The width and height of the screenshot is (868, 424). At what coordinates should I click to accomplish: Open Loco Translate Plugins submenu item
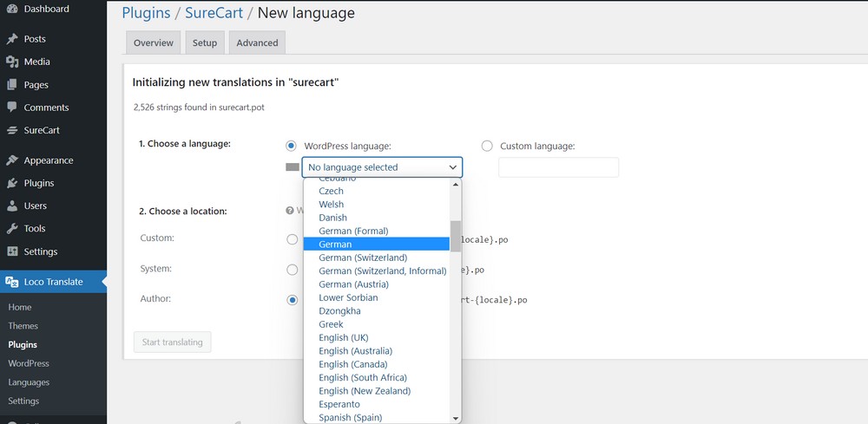click(23, 344)
